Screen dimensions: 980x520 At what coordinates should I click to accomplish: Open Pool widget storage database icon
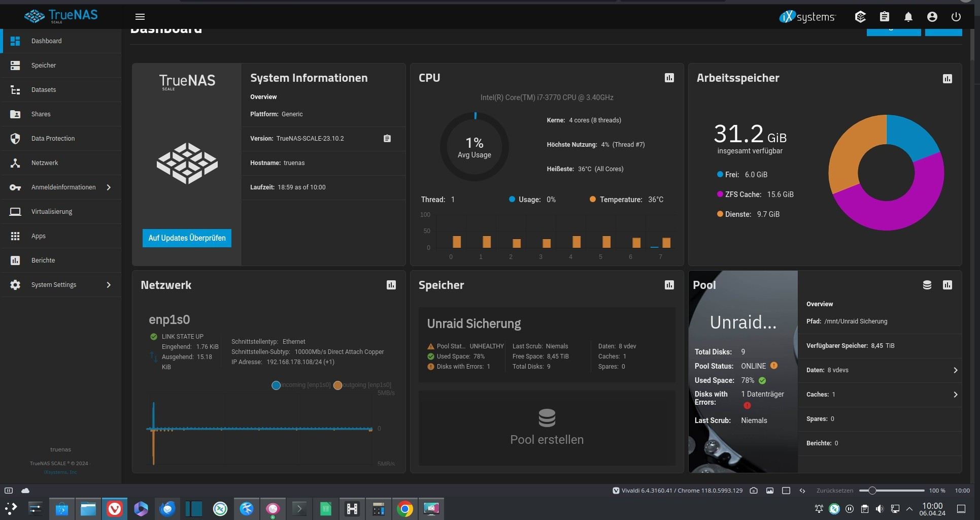click(x=927, y=285)
